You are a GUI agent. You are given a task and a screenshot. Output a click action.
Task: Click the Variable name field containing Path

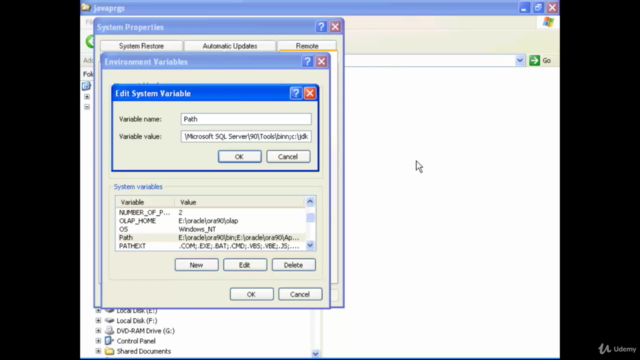click(246, 119)
